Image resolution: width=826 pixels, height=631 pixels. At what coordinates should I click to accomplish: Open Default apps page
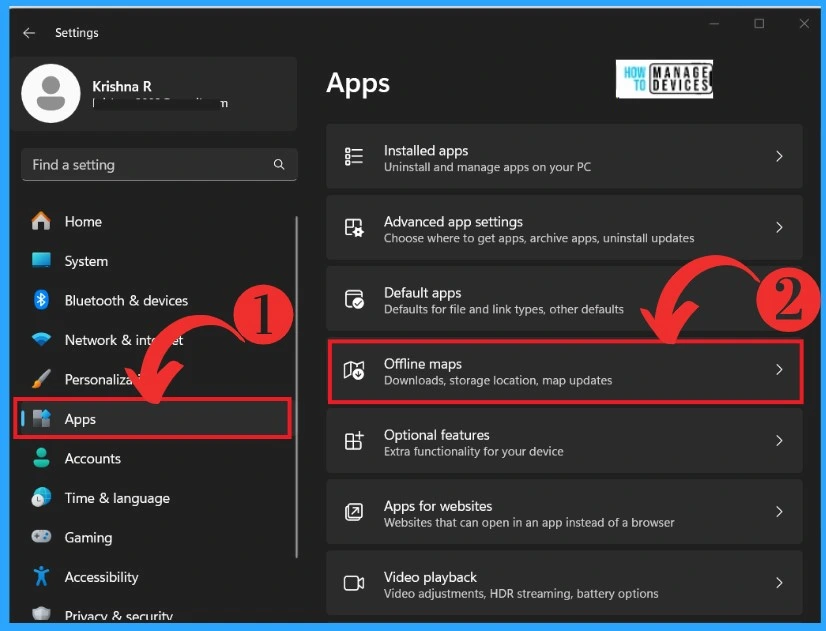(x=564, y=299)
